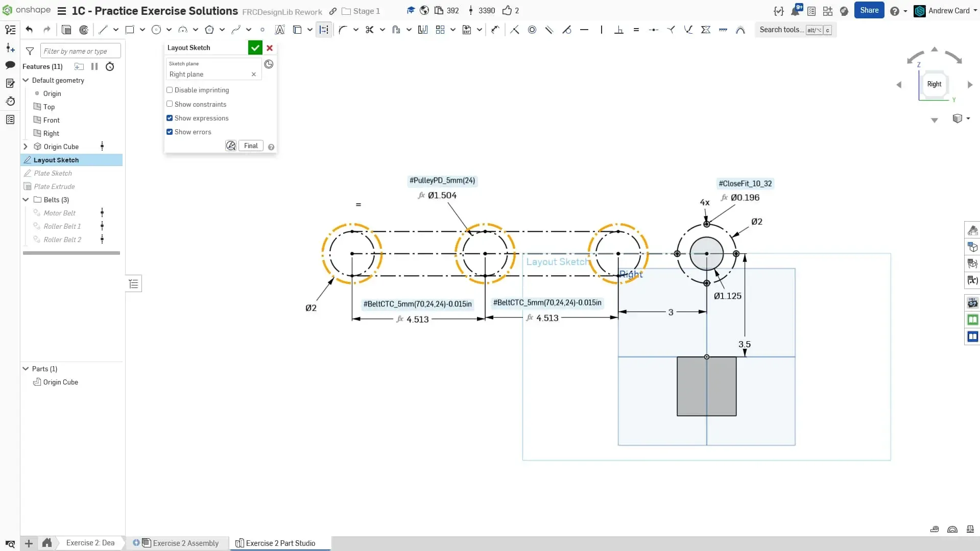
Task: Apply the Equal constraint
Action: (636, 30)
